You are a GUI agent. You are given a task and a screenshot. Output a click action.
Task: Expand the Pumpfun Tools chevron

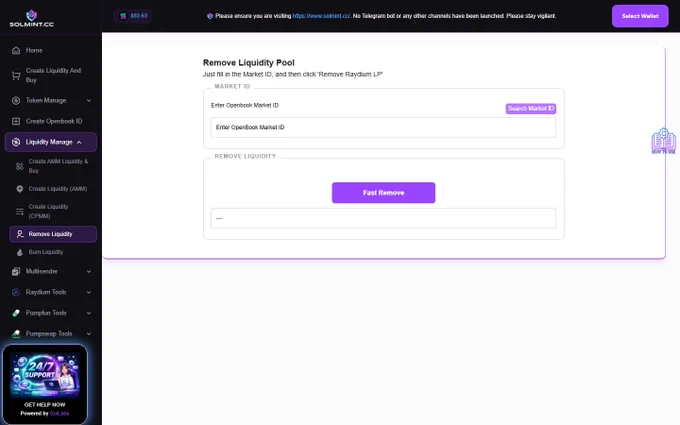[89, 313]
